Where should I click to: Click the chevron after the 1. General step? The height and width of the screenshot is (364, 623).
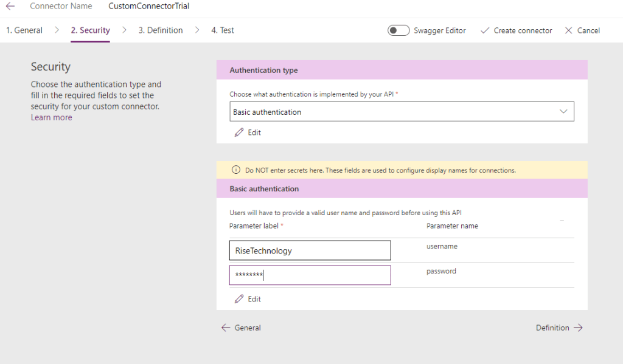[x=57, y=30]
